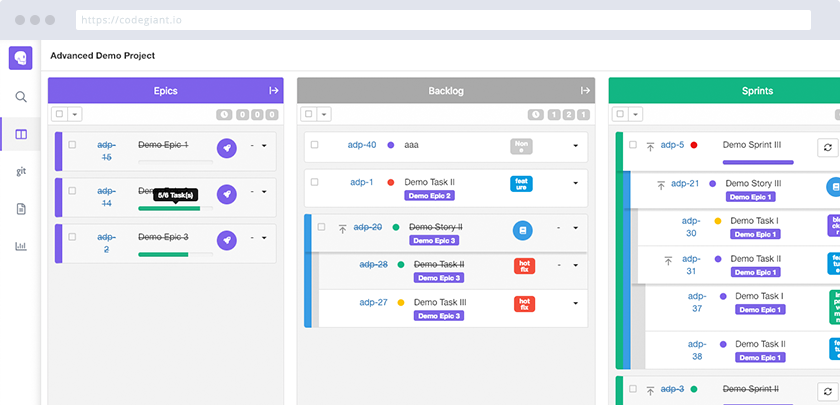
Task: Open issue link adp-21
Action: click(685, 183)
